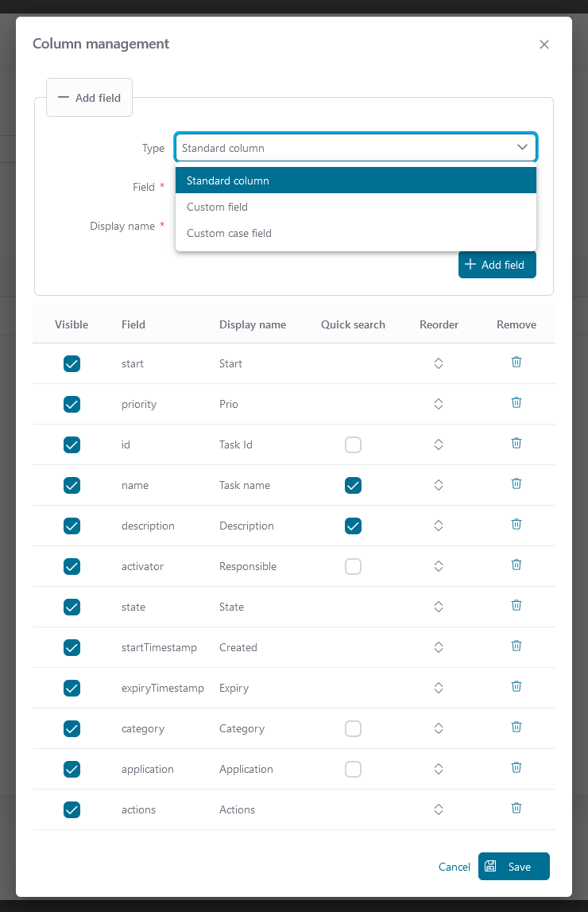Click the reorder icon for the id row
This screenshot has height=912, width=588.
coord(439,443)
